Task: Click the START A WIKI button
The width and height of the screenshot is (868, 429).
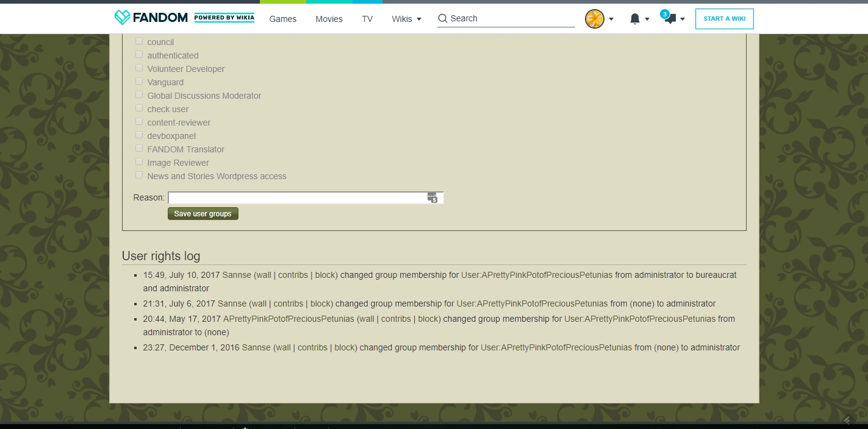Action: [x=724, y=19]
